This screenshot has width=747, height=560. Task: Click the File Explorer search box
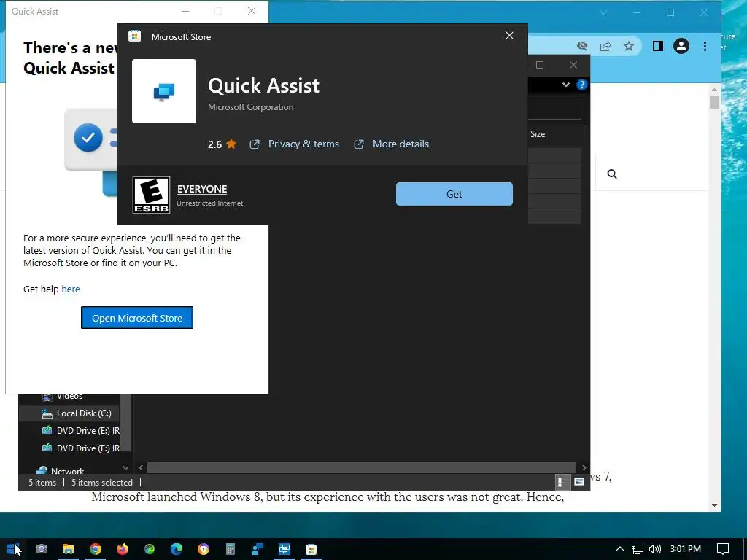click(554, 109)
